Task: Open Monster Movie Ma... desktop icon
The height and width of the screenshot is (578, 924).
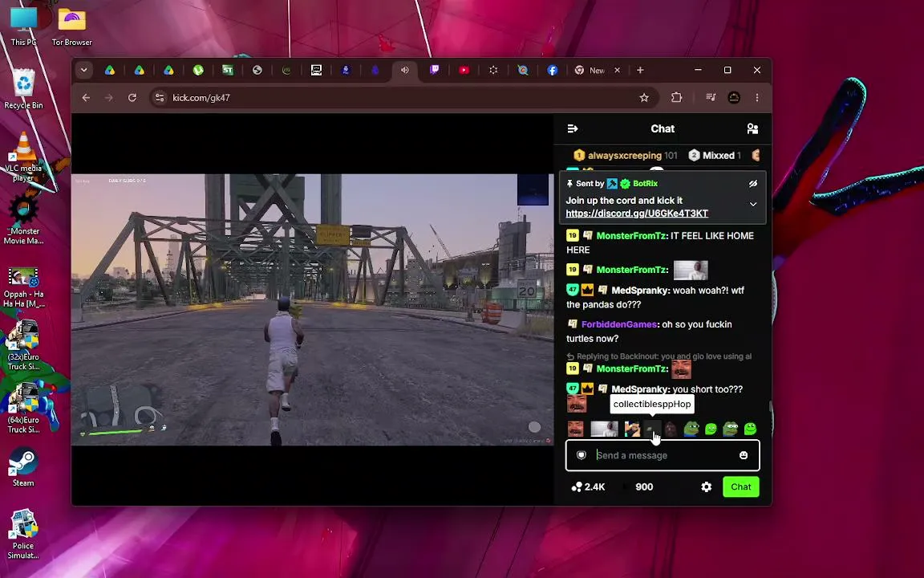Action: pyautogui.click(x=23, y=219)
